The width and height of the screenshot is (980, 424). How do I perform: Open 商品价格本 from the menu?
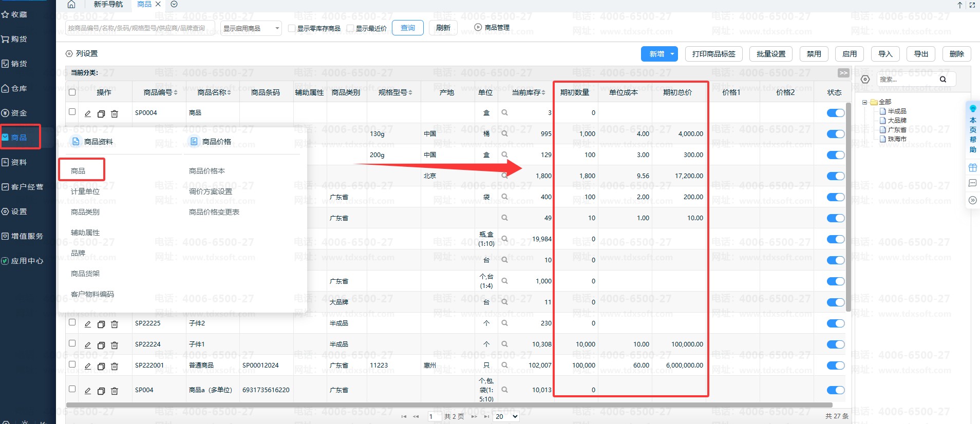207,171
